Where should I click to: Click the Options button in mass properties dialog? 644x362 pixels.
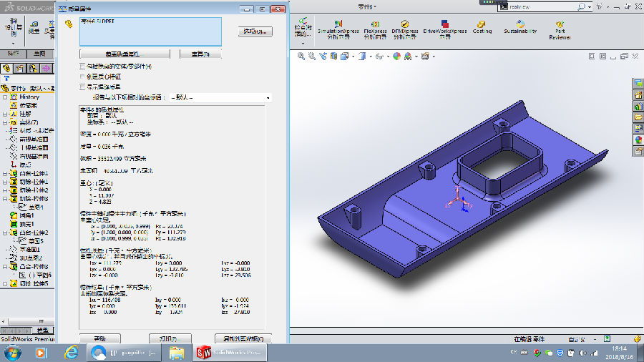(x=255, y=31)
